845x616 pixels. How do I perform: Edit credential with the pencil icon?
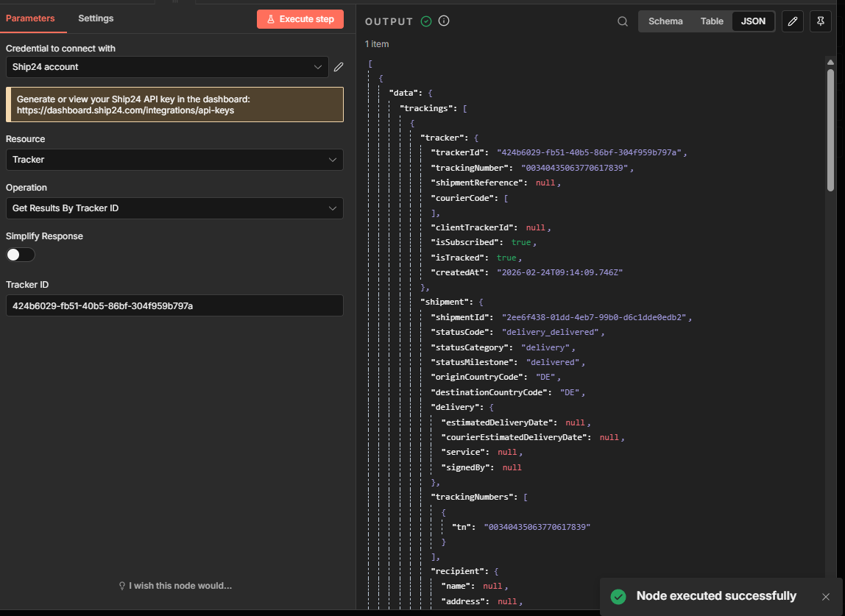click(x=339, y=67)
